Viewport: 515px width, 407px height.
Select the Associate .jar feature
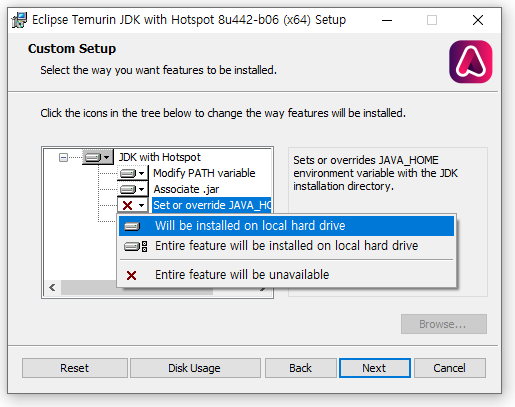pos(186,189)
